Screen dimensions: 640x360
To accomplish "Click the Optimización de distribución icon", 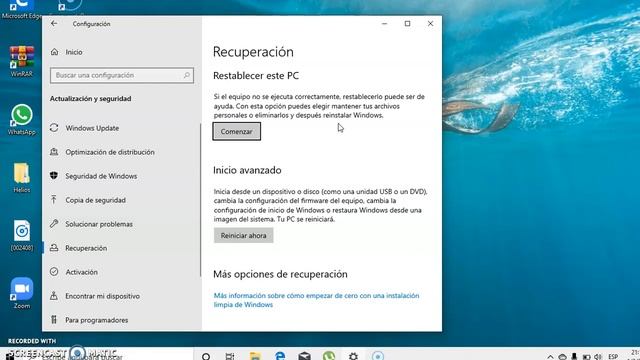I will (x=54, y=151).
